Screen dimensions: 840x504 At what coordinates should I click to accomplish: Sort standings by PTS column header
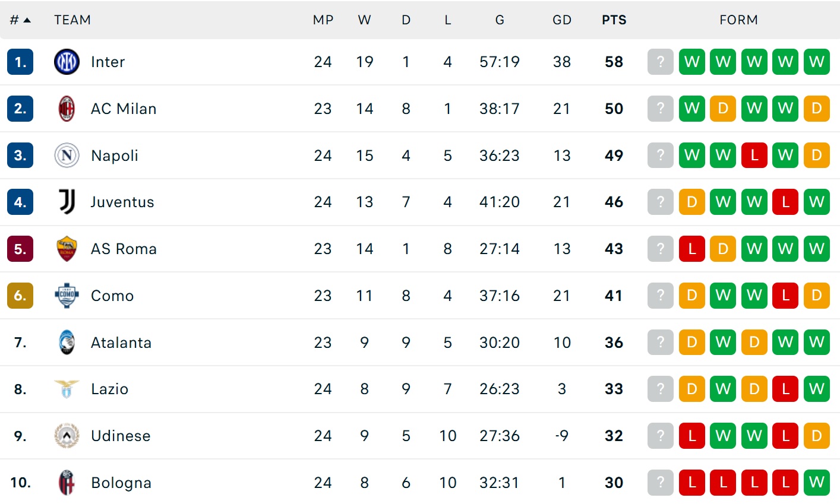[614, 20]
